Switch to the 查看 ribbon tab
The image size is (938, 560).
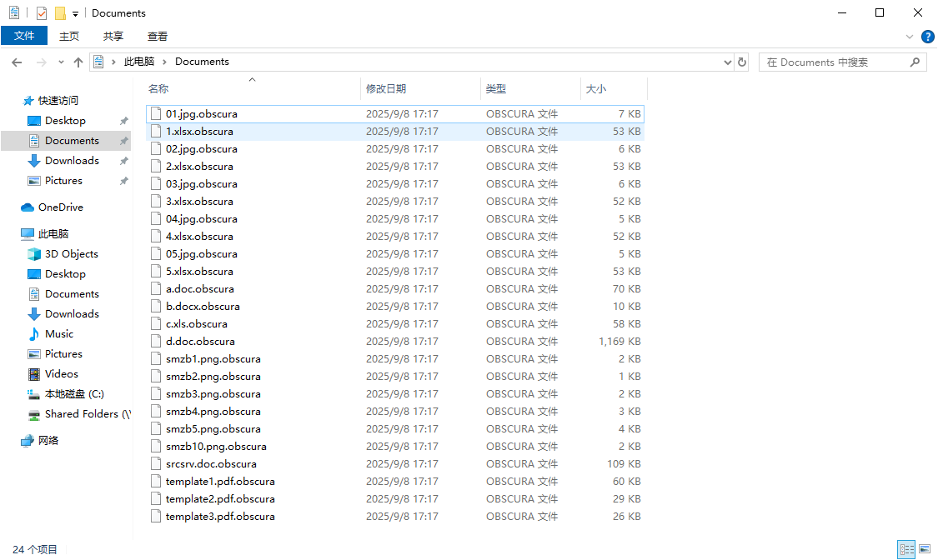158,36
